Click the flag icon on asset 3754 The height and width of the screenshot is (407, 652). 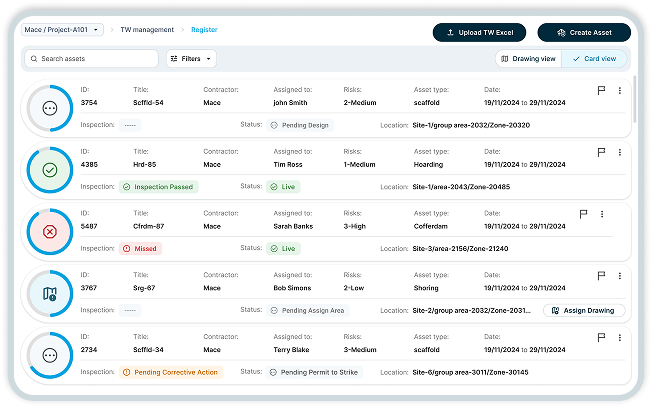601,91
